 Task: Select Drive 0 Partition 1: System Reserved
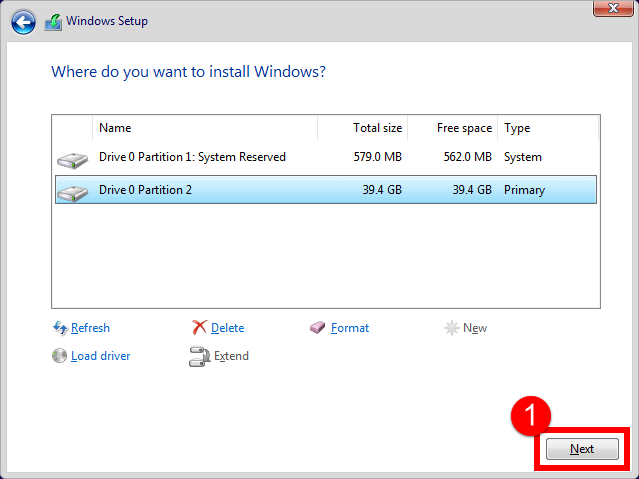[x=326, y=157]
